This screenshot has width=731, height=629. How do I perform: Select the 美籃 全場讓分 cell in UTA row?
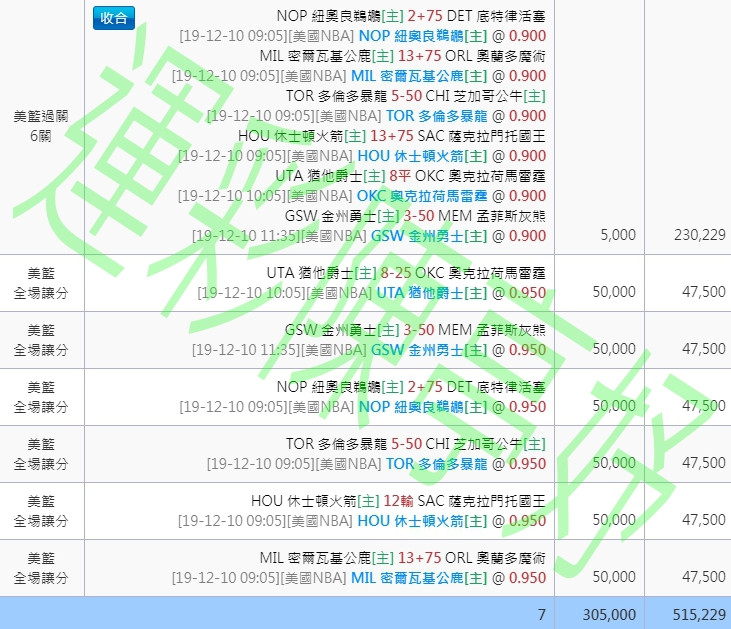[41, 283]
